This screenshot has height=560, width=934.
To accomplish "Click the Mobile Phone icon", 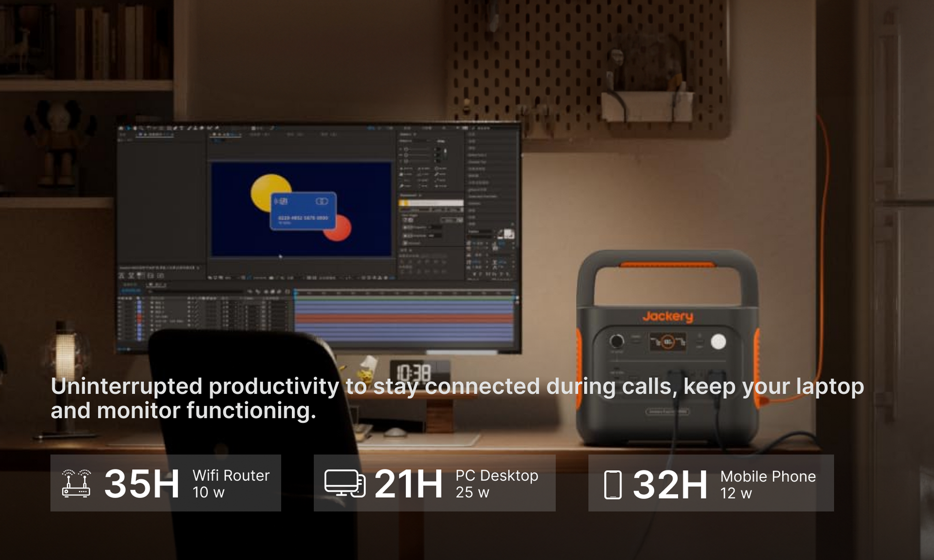I will 612,485.
